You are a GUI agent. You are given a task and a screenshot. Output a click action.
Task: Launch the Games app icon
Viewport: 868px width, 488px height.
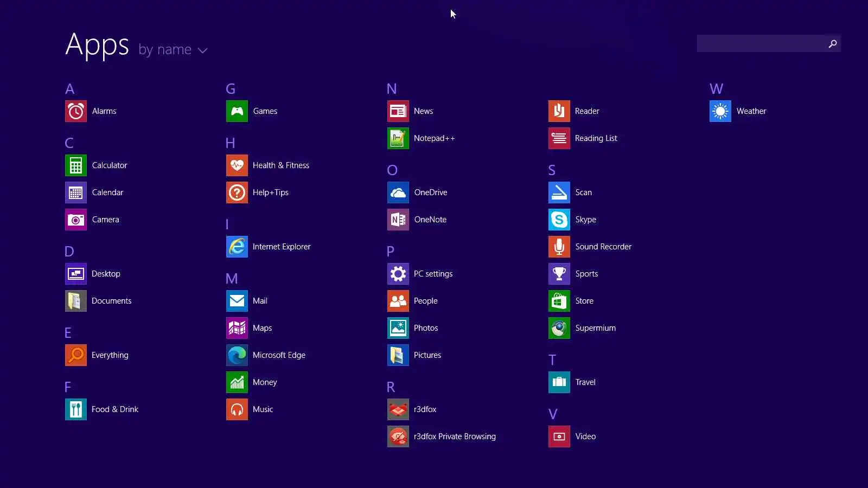pyautogui.click(x=237, y=111)
